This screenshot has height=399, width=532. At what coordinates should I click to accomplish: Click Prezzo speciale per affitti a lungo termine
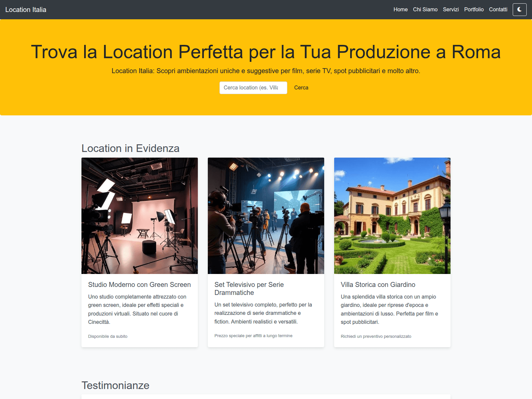(253, 336)
